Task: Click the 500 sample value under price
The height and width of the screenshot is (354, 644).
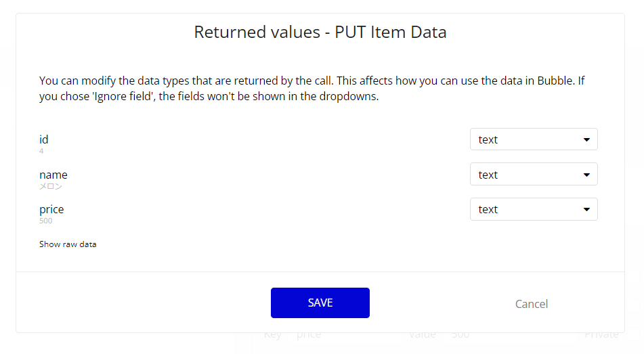Action: point(45,221)
